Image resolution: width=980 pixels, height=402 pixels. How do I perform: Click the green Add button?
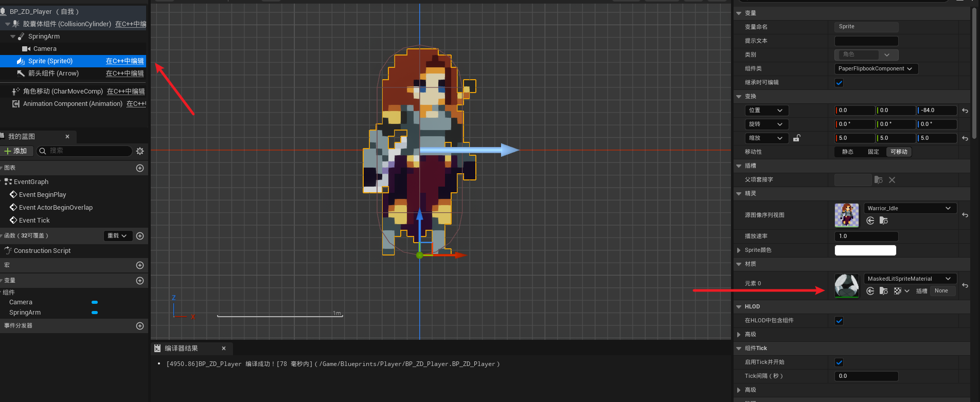pyautogui.click(x=16, y=151)
